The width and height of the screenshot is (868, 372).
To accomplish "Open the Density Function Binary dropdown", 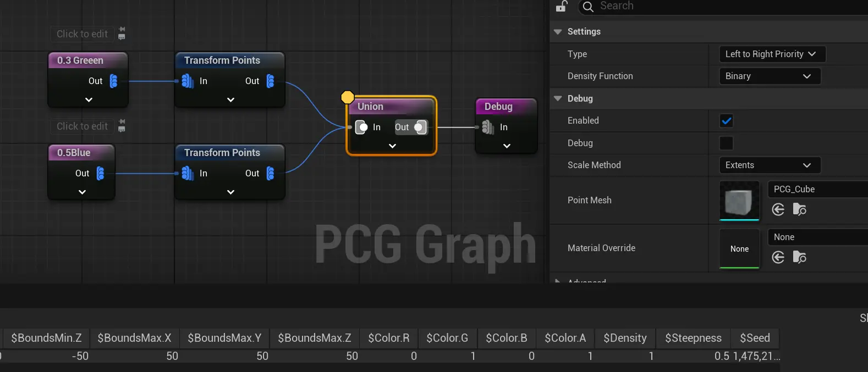I will 769,76.
